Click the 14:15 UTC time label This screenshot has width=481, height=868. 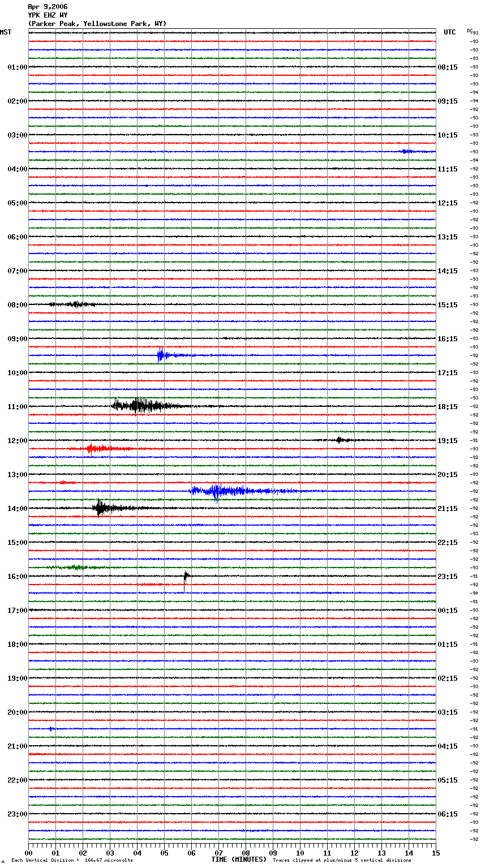(448, 271)
